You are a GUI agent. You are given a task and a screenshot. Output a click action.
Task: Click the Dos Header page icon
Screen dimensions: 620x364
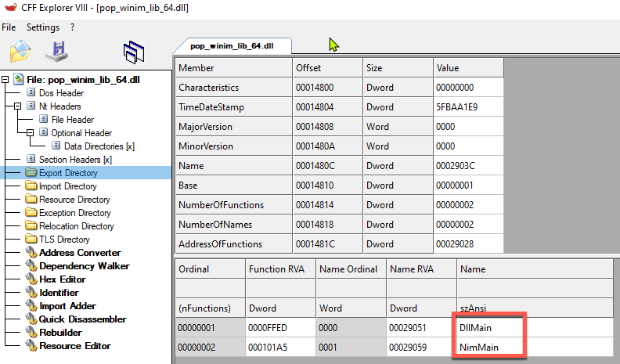[x=31, y=92]
